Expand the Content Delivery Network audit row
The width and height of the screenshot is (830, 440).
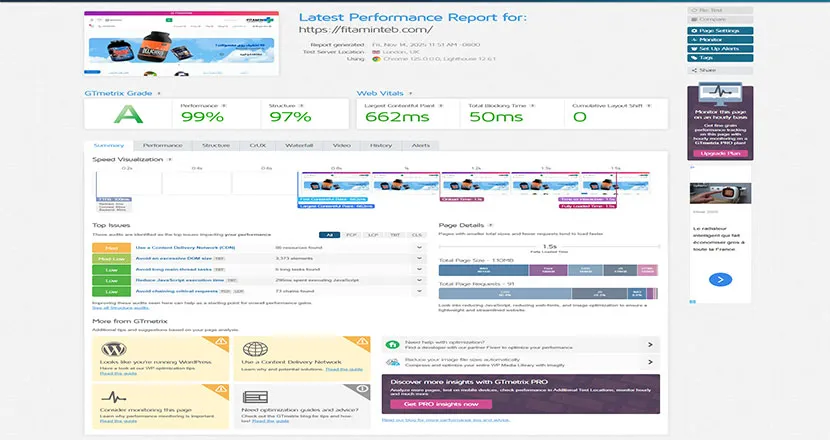tap(421, 246)
